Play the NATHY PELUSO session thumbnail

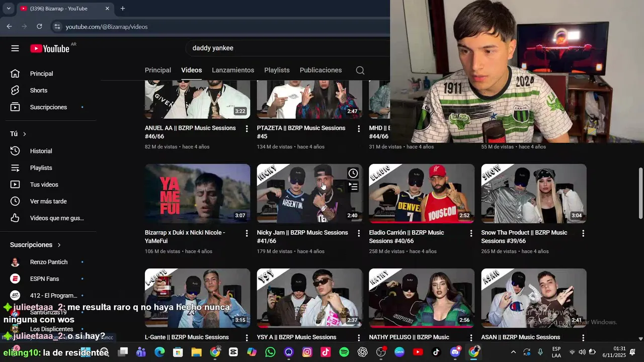point(422,298)
